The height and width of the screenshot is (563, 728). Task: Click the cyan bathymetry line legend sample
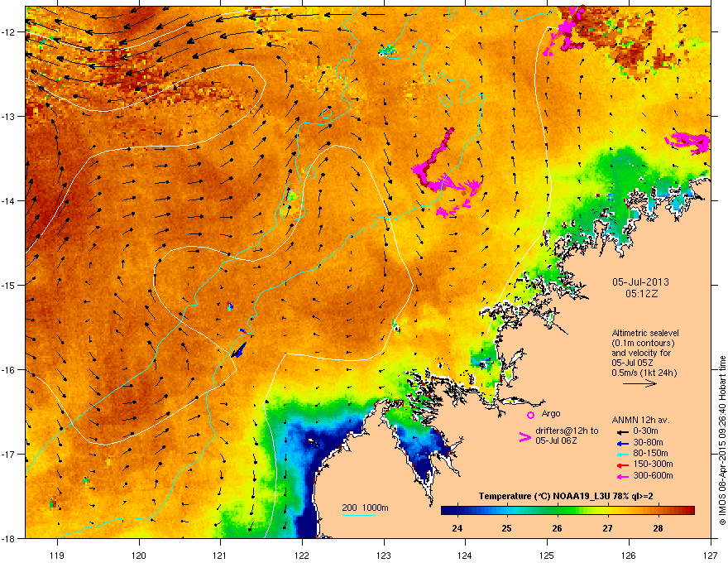click(x=358, y=515)
